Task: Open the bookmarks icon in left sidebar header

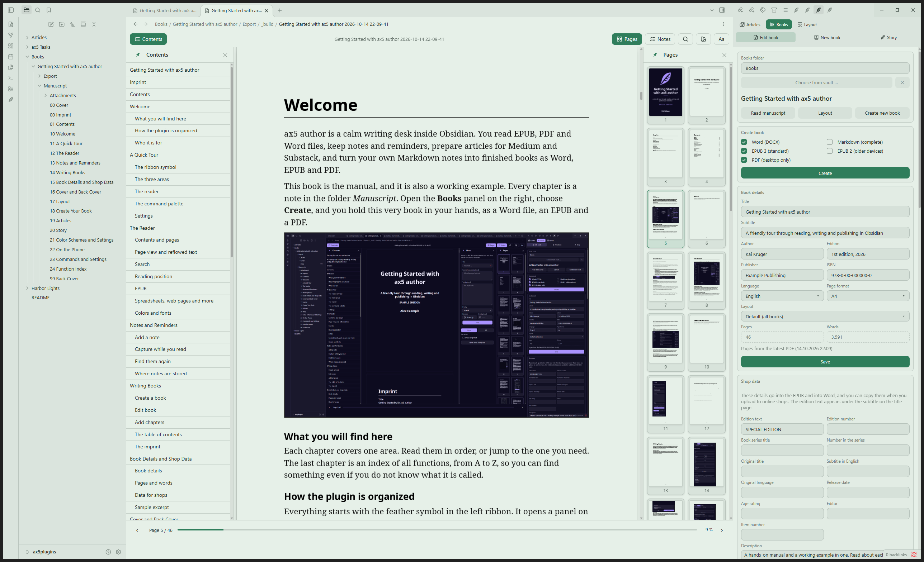Action: pos(49,10)
